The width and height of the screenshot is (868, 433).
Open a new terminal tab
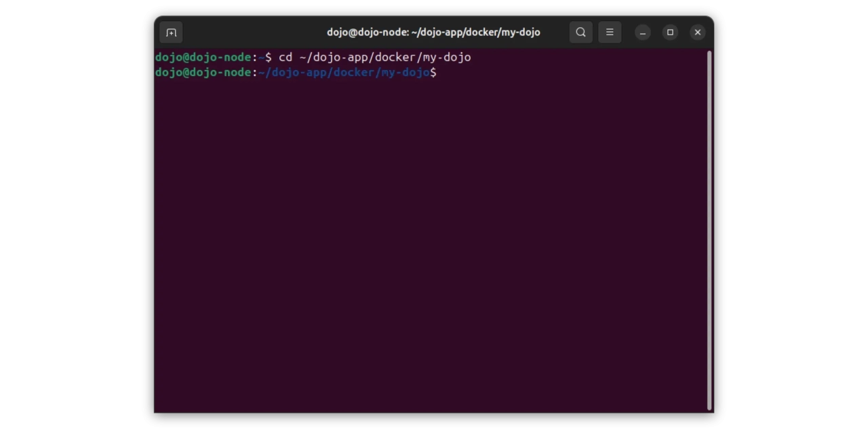(171, 33)
